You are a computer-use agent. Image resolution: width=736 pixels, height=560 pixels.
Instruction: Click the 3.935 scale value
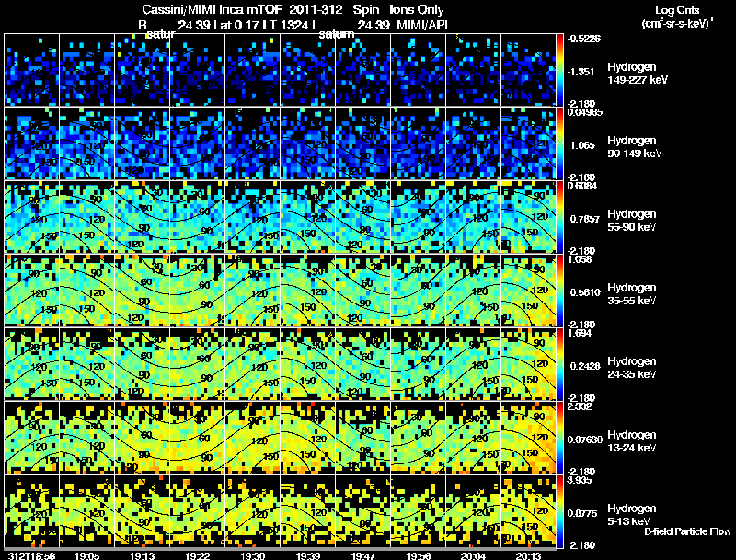click(x=581, y=480)
